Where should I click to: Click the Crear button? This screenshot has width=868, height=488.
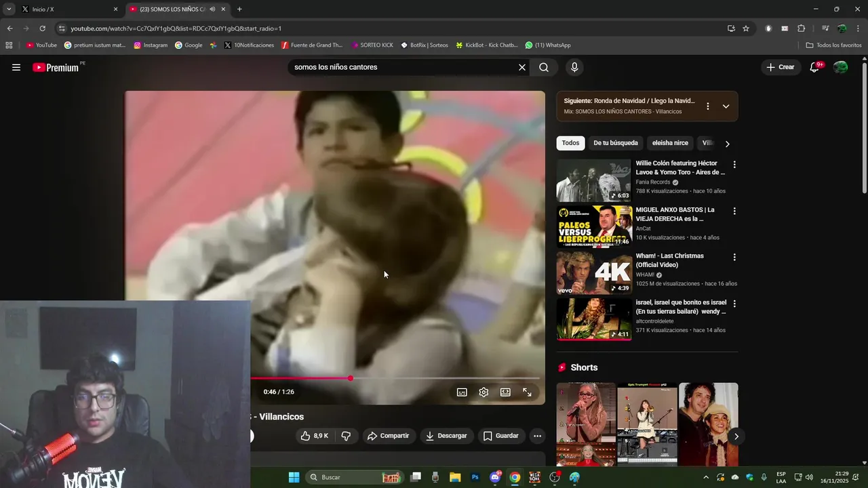(x=780, y=67)
